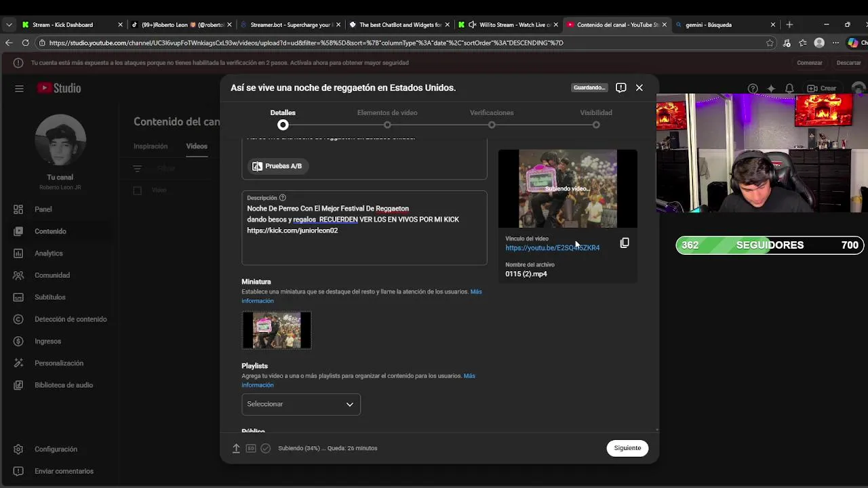Screen dimensions: 868x488
Task: Reload the page with refresh icon
Action: [25, 43]
